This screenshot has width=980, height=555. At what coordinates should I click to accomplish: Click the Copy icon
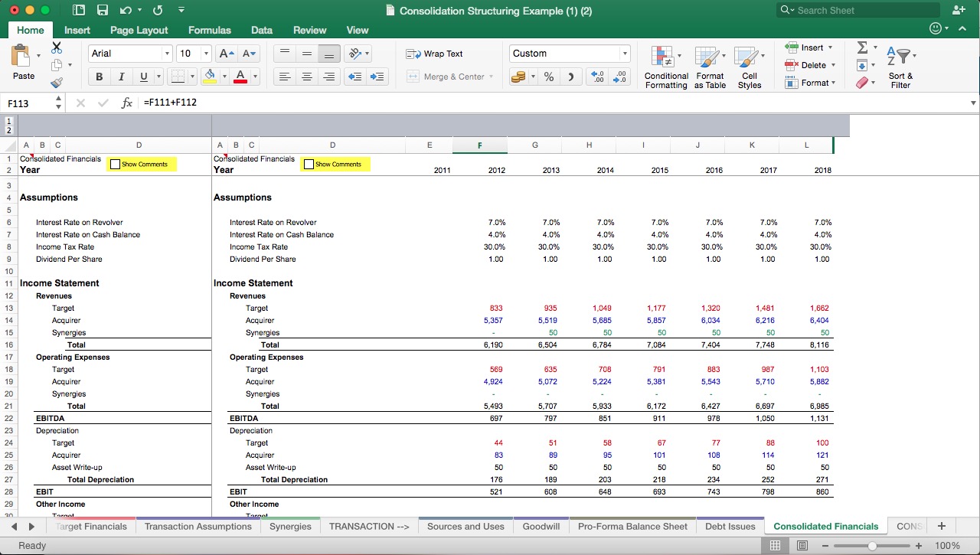pyautogui.click(x=57, y=65)
